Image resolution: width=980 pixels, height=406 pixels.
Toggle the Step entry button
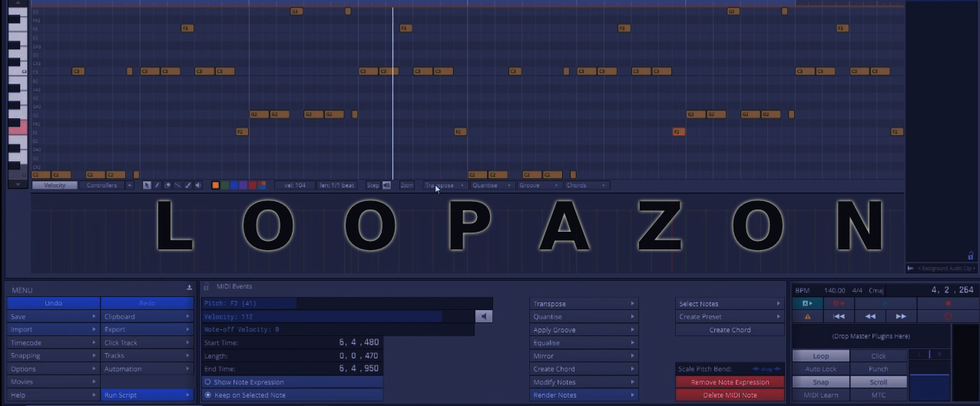(x=373, y=185)
